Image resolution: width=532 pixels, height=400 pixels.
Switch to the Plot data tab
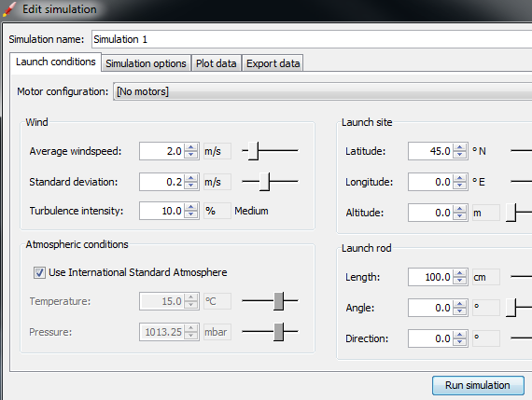coord(217,63)
